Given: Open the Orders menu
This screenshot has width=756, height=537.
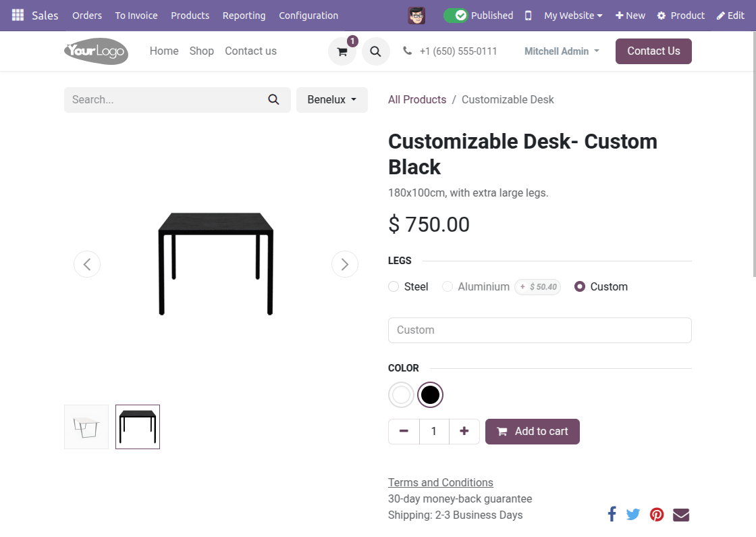Looking at the screenshot, I should tap(86, 15).
